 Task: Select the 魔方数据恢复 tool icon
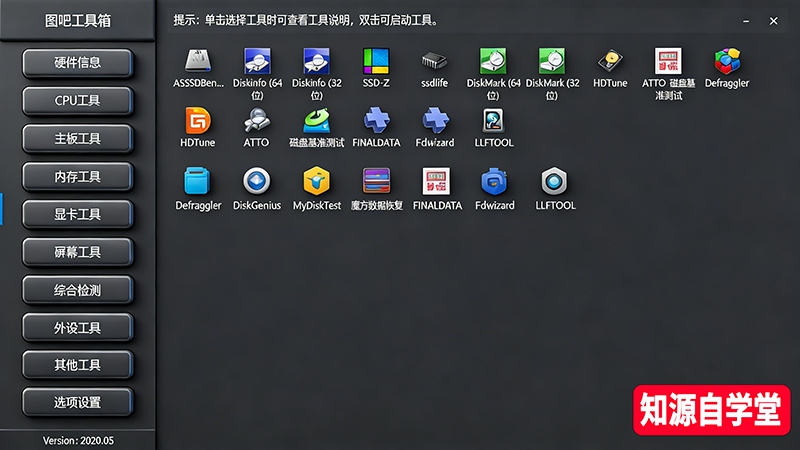tap(377, 181)
